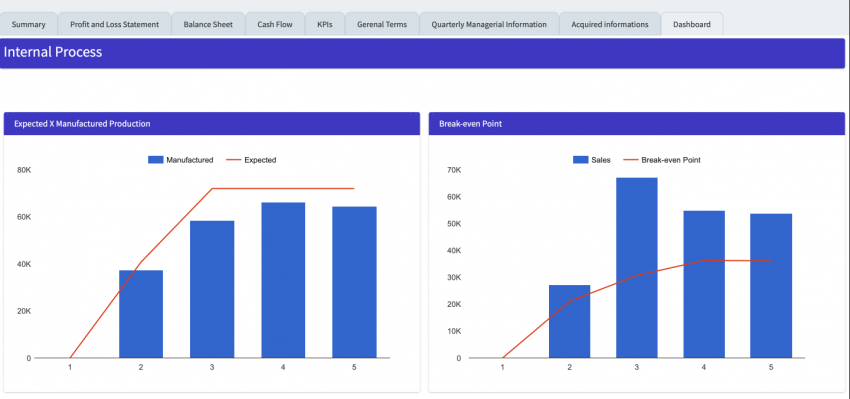This screenshot has height=399, width=850.
Task: Click the 80K axis label in production chart
Action: click(24, 170)
